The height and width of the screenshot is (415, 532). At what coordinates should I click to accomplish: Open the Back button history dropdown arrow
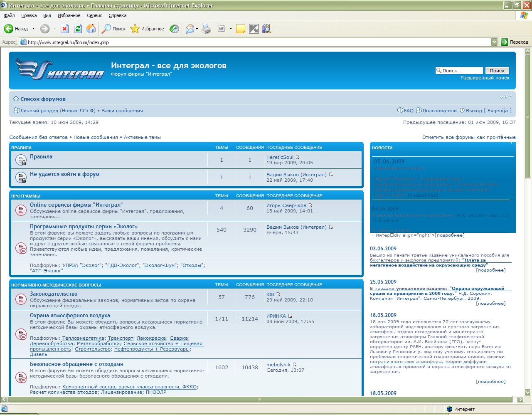(34, 29)
